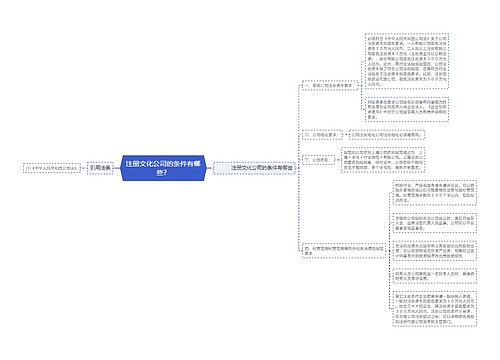Click the business-scope paragraph mentioning 100 个字
Viewport: 500px width, 360px height.
pos(435,193)
